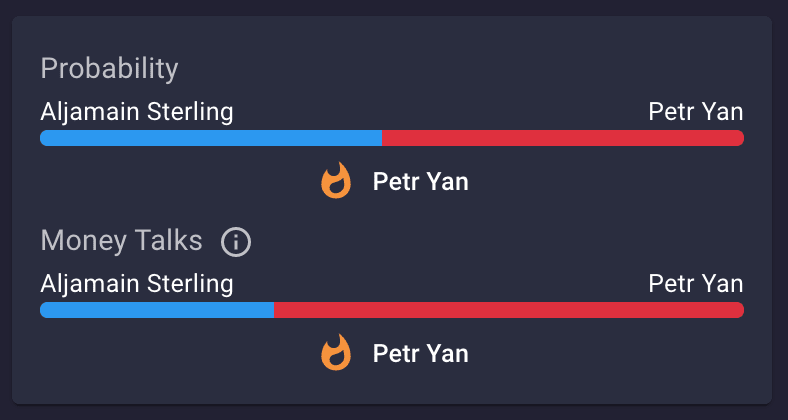Click the flame icon under Probability bar
788x420 pixels.
click(x=336, y=180)
